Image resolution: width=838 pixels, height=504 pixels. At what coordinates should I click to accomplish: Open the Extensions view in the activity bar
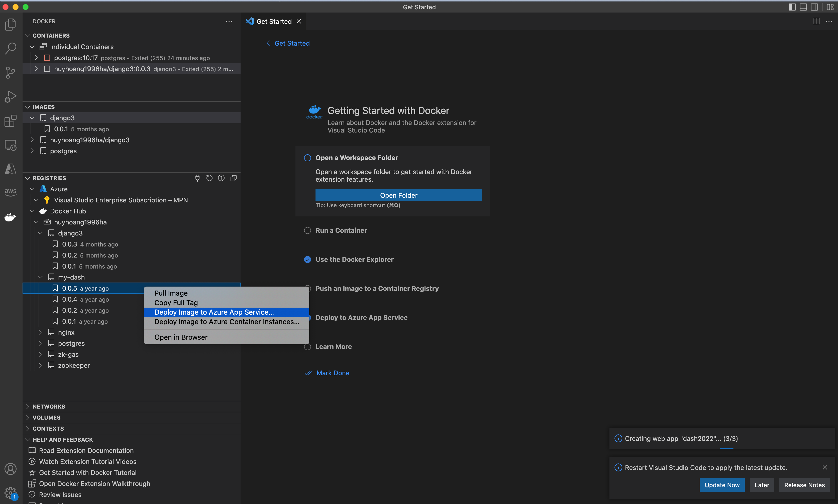coord(11,120)
